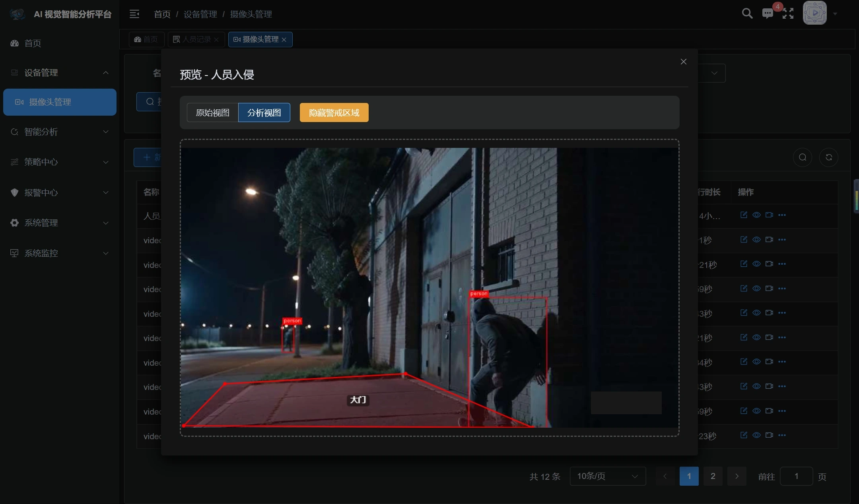Open more options in the 4小 row

coord(782,215)
